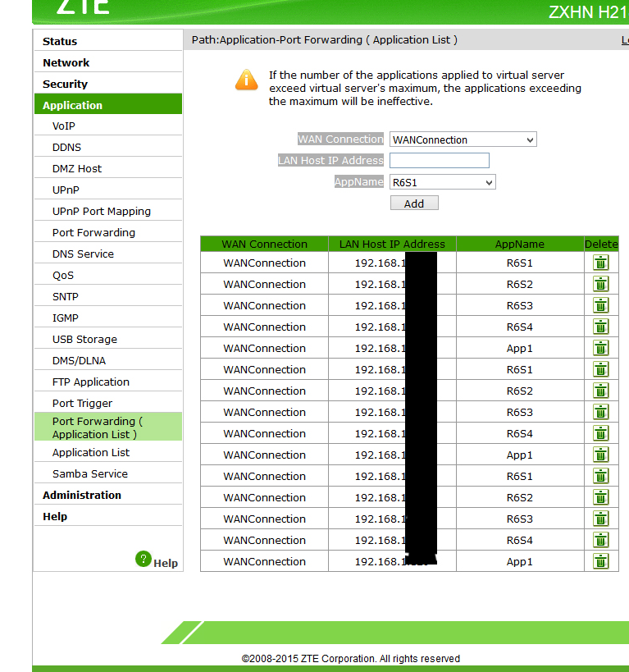The width and height of the screenshot is (629, 672).
Task: Click the Help link beside question icon
Action: click(166, 563)
